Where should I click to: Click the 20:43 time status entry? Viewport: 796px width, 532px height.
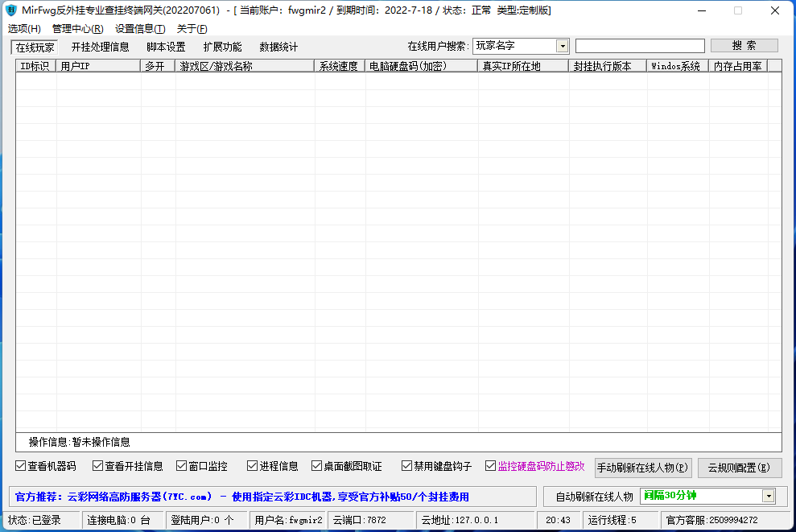[558, 520]
